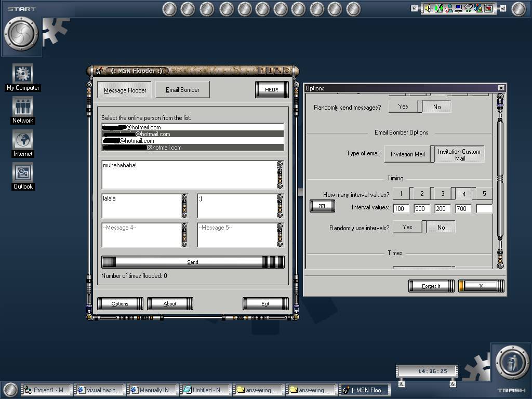The width and height of the screenshot is (532, 399).
Task: Click the ?!?! button beside Interval values
Action: tap(322, 206)
